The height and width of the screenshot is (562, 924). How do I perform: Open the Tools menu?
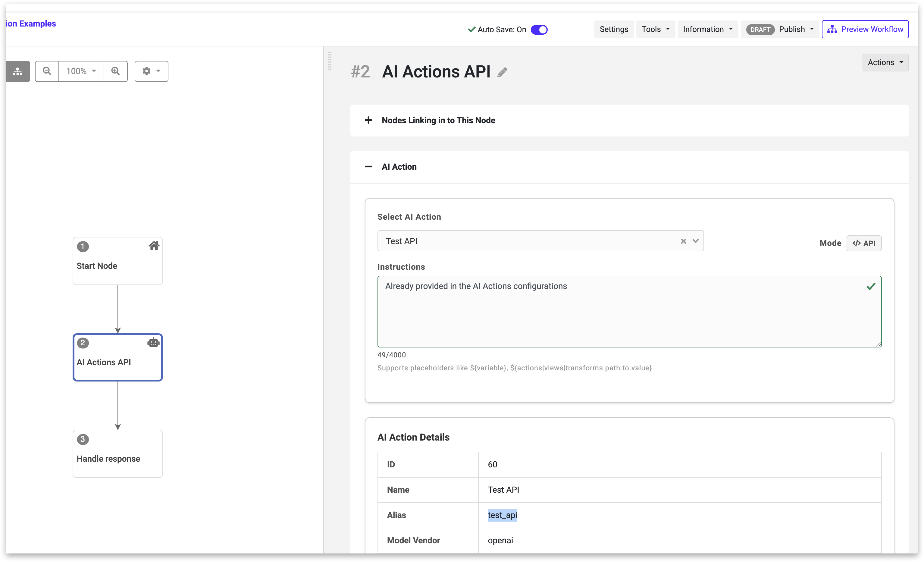point(655,29)
